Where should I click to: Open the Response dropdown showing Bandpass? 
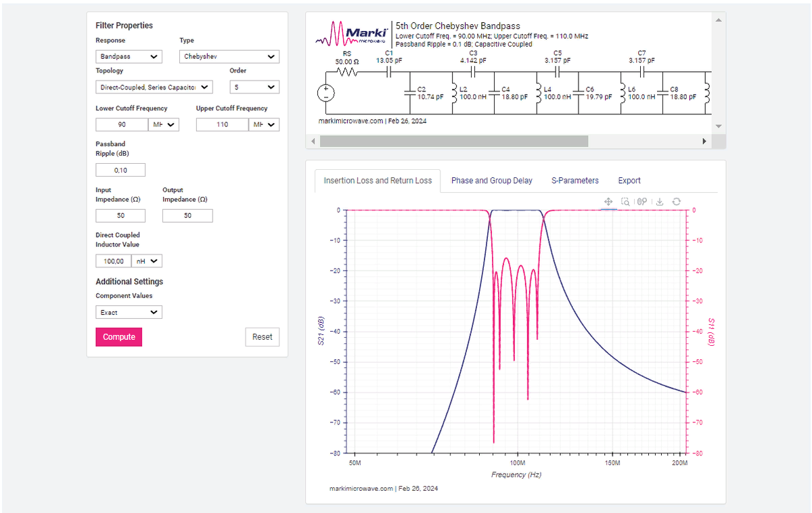(129, 57)
